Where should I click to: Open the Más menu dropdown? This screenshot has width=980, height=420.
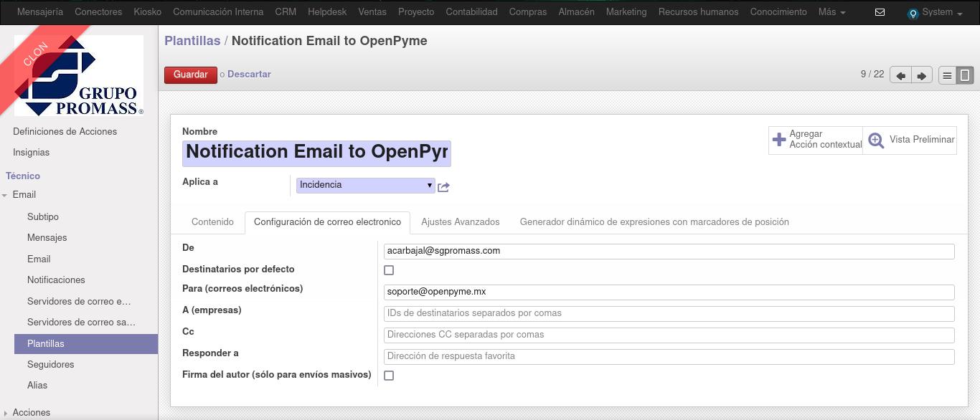[x=831, y=12]
